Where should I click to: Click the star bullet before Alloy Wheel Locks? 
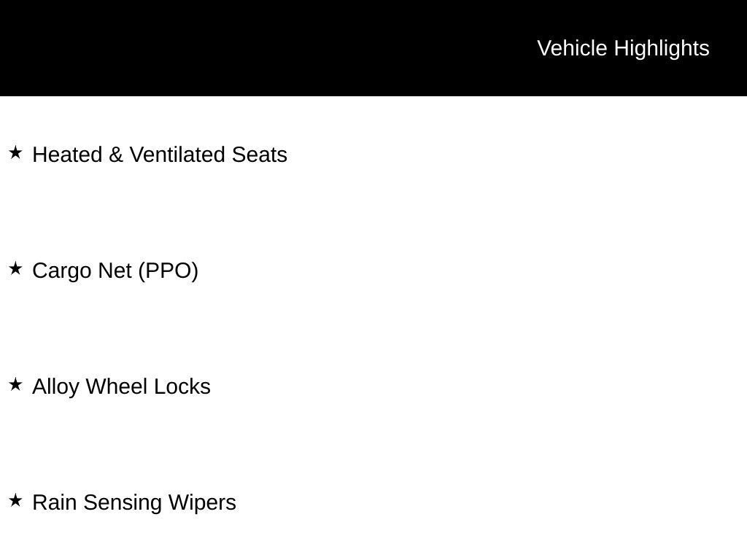15,384
